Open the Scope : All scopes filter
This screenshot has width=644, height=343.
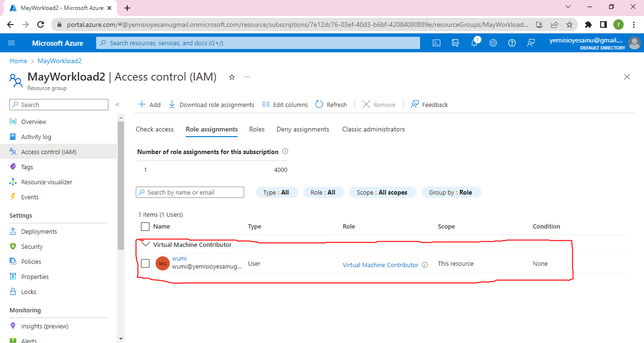pyautogui.click(x=383, y=192)
